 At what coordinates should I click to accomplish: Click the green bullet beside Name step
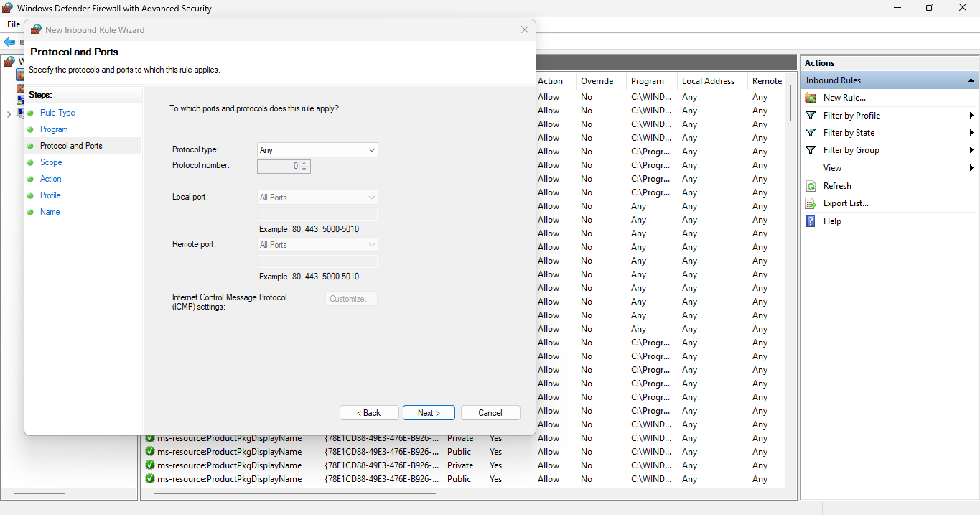click(x=31, y=212)
